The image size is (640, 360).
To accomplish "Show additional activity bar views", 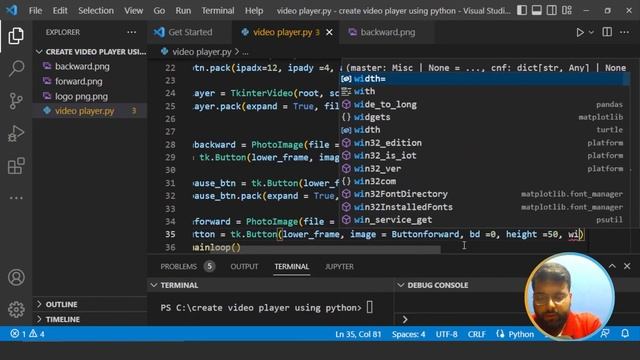I will (x=16, y=198).
